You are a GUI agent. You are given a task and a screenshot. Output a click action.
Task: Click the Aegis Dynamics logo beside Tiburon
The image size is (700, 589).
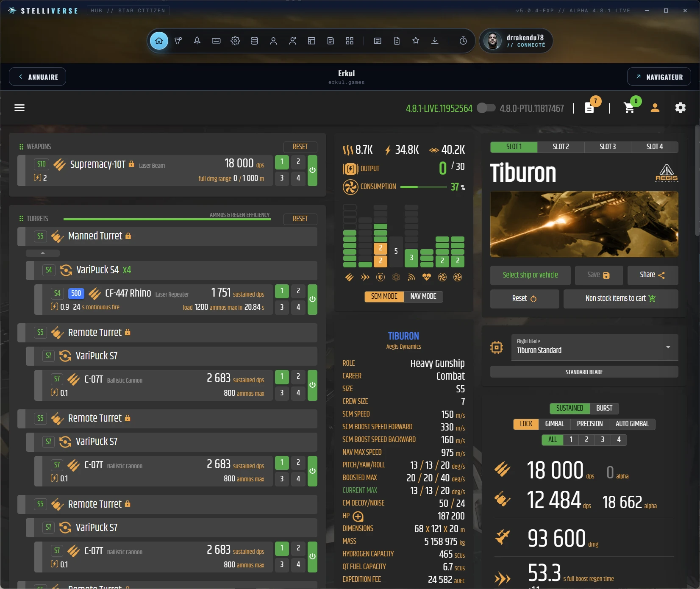[667, 173]
